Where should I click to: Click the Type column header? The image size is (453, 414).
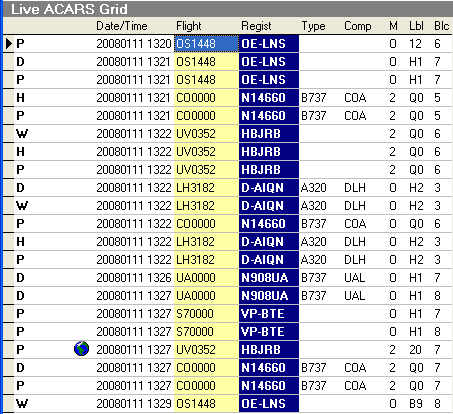pos(313,26)
